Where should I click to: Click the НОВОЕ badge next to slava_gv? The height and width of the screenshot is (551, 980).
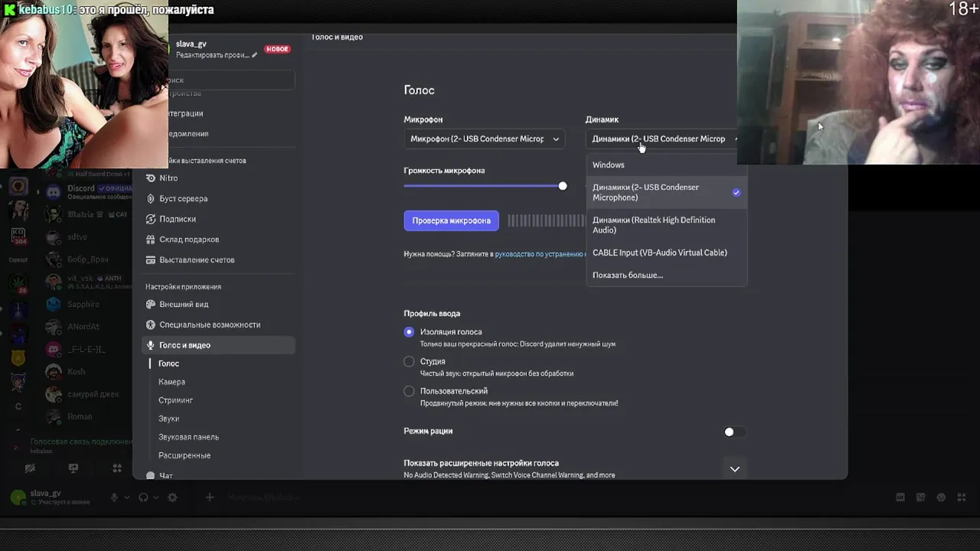pyautogui.click(x=276, y=49)
